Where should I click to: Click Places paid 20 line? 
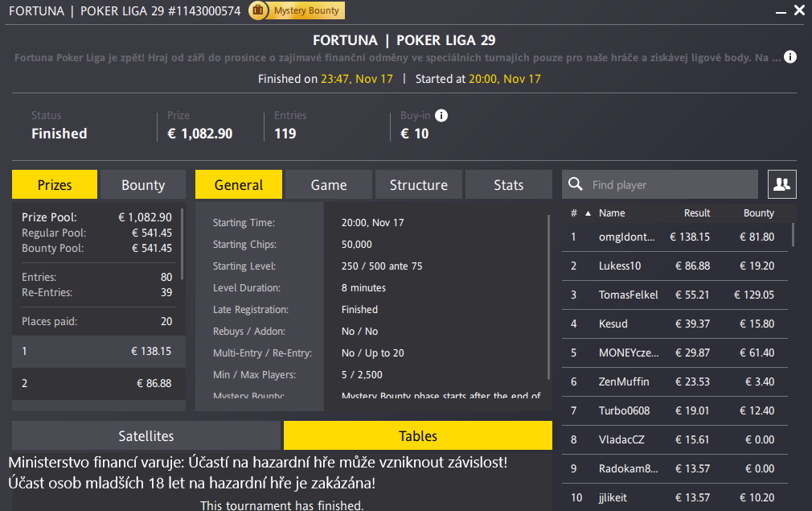point(96,321)
